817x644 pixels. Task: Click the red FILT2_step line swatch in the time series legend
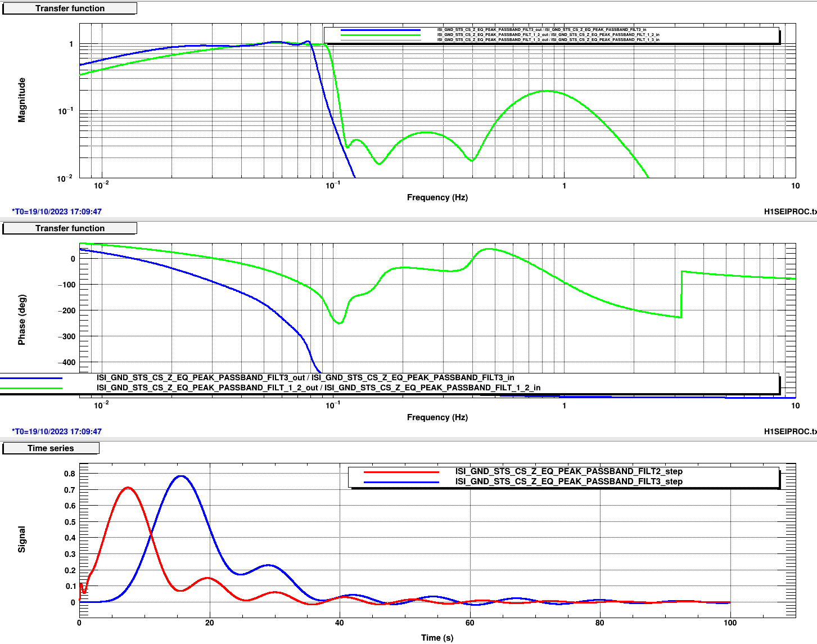pos(401,472)
